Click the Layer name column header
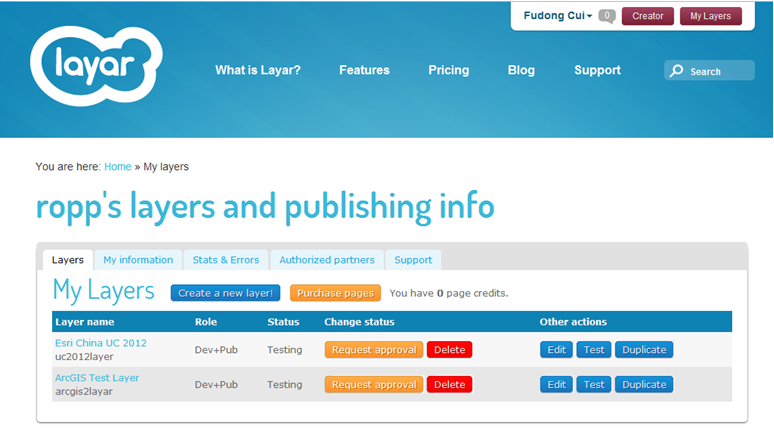 pyautogui.click(x=84, y=322)
